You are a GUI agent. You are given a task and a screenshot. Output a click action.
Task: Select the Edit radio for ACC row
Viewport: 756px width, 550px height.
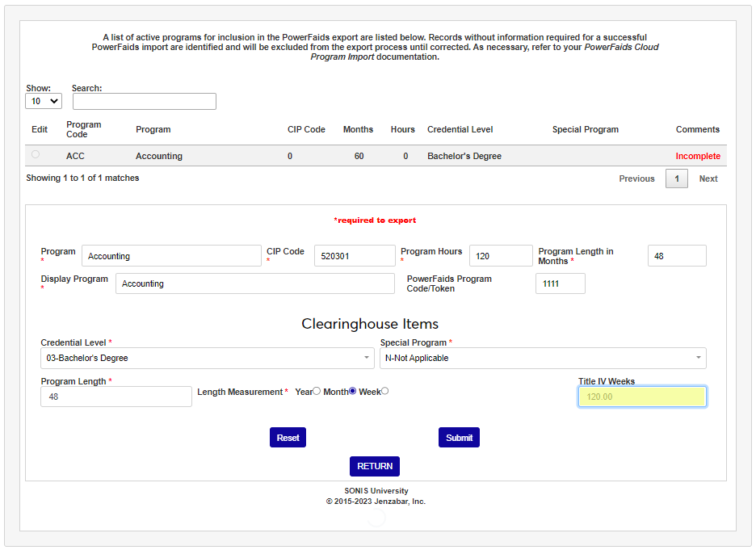tap(35, 154)
